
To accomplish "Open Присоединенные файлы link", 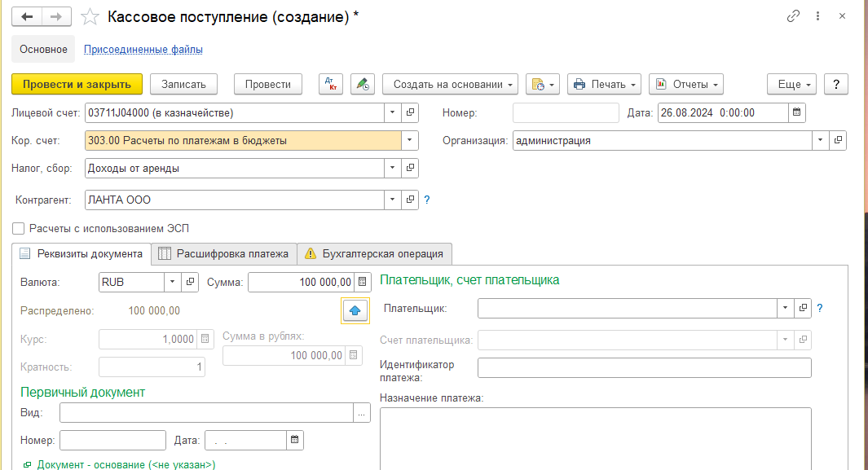I will 143,49.
